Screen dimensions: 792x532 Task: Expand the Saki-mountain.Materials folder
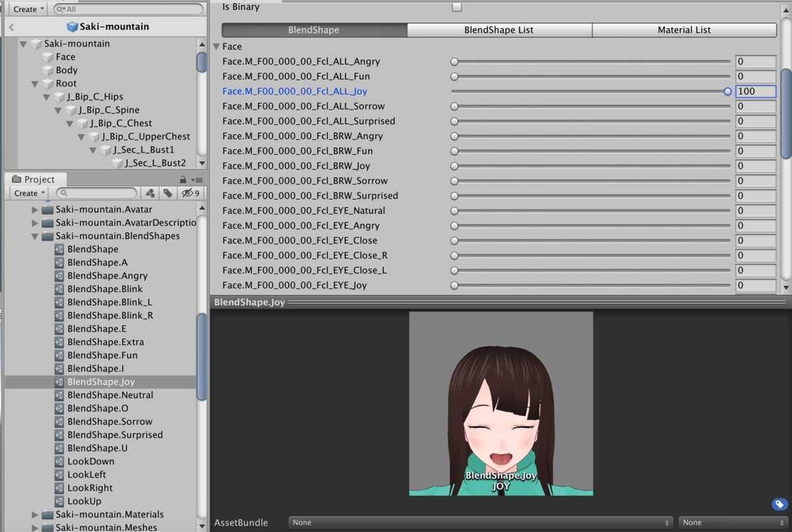[x=36, y=515]
